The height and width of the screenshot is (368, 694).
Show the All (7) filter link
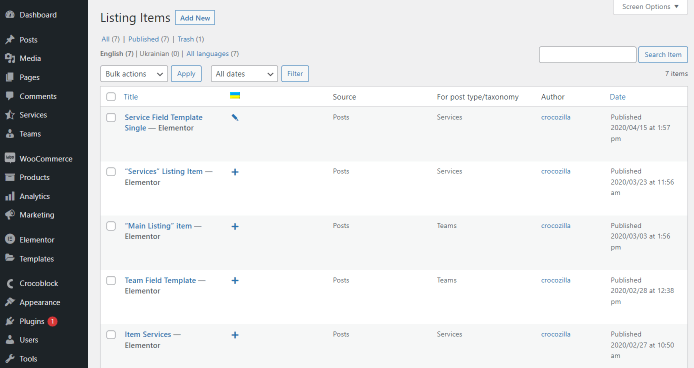click(x=111, y=39)
